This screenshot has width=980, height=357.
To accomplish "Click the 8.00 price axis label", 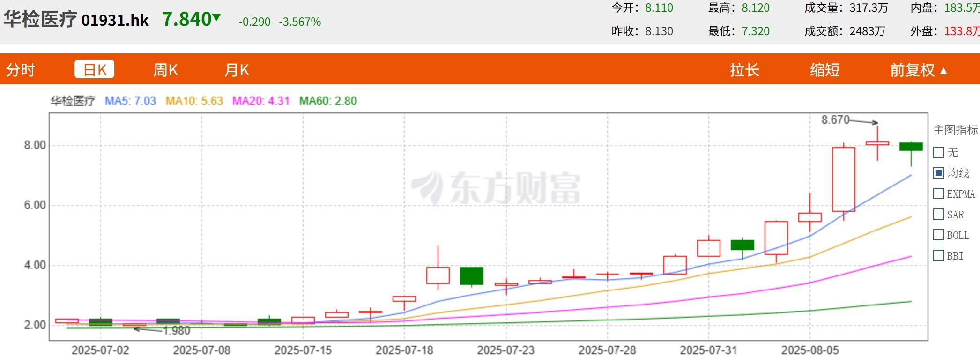I will [35, 145].
